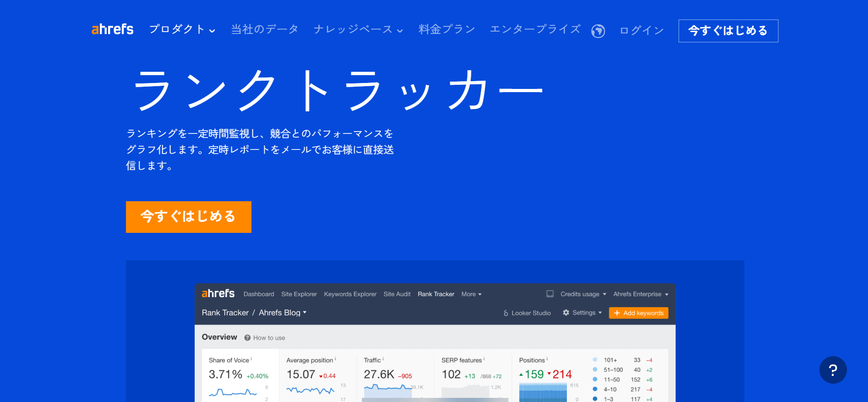Select the Rank Tracker tab

(x=436, y=294)
